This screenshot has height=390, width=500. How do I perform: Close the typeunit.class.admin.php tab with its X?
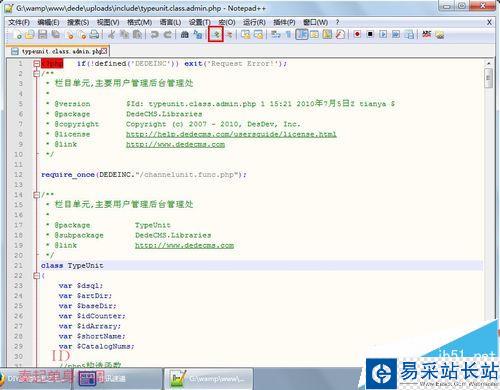tap(105, 51)
